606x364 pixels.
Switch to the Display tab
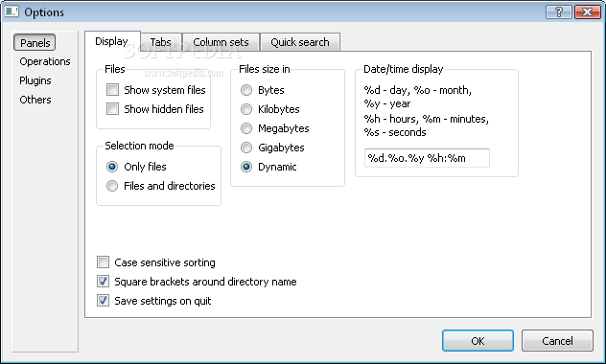coord(112,42)
